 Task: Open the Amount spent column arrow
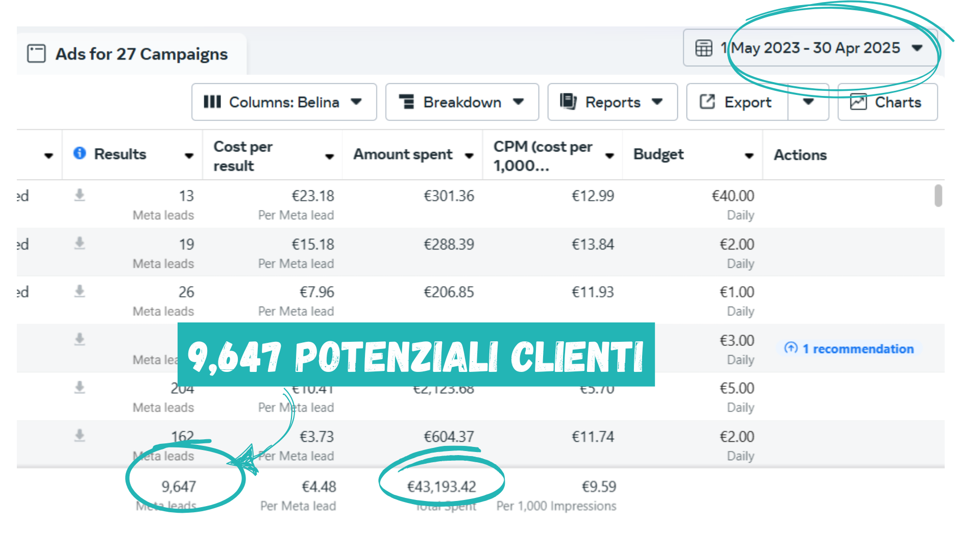pos(469,156)
